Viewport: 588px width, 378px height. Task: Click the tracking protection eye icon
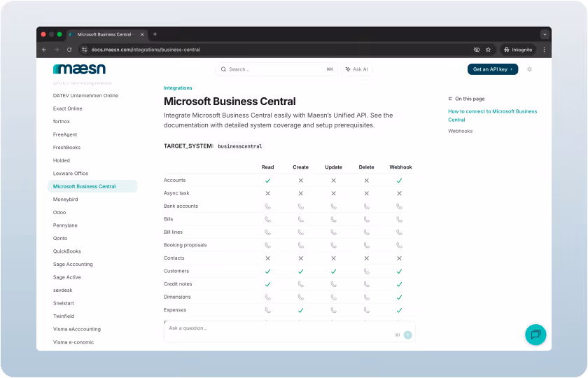[x=477, y=50]
